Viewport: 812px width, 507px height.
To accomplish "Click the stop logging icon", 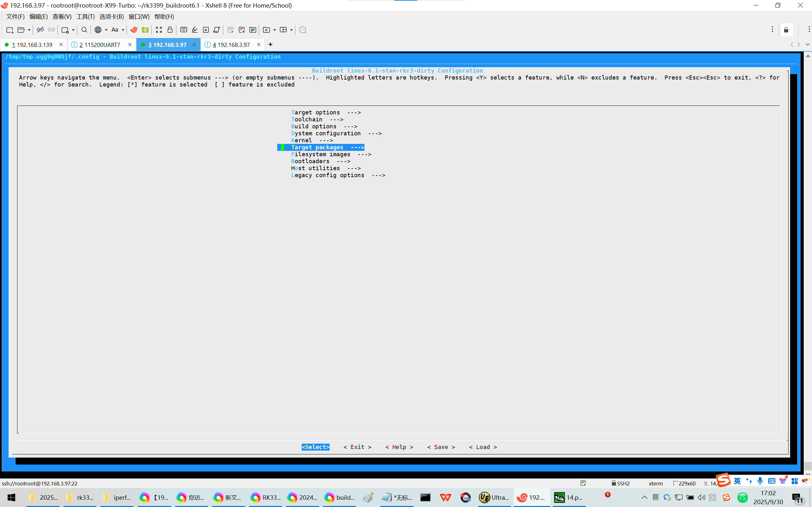I will tap(242, 30).
